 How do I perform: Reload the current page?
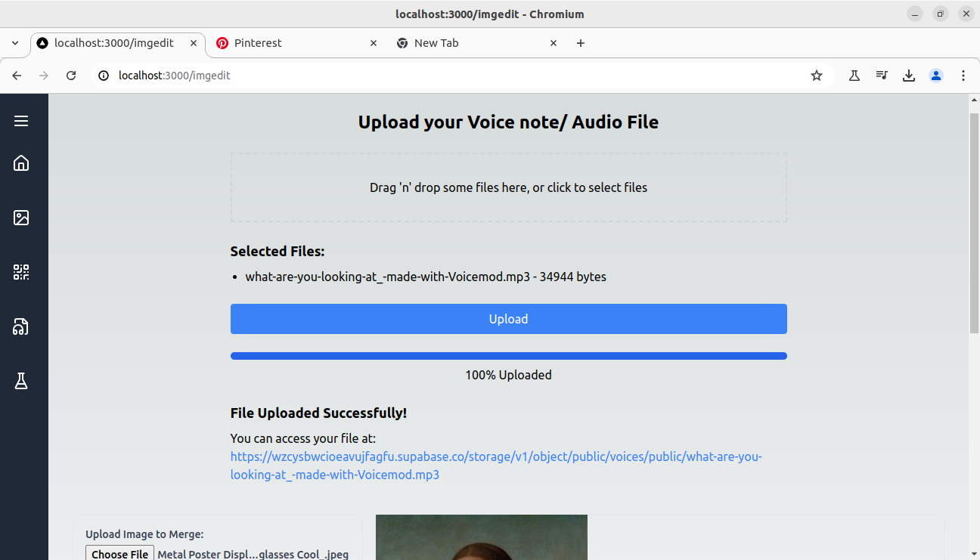tap(71, 76)
